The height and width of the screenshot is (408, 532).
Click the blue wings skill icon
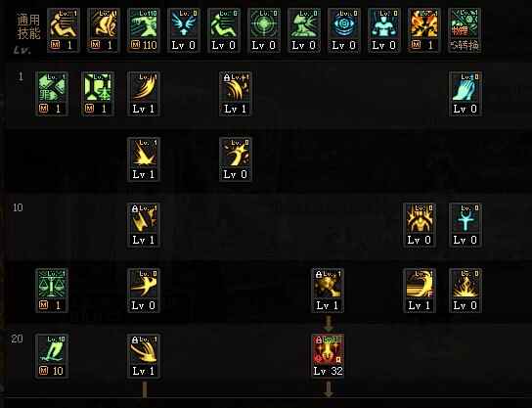(184, 30)
